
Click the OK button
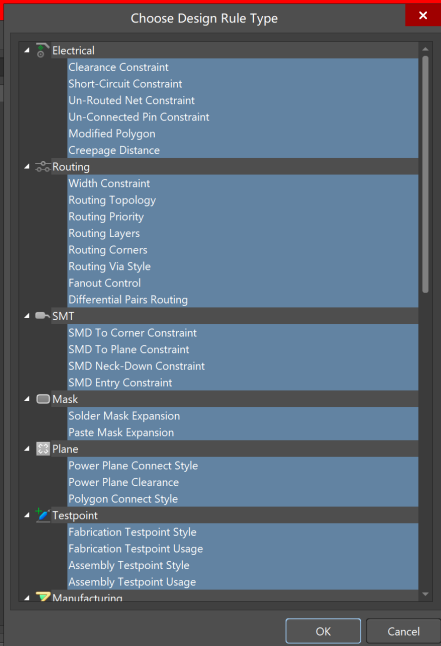click(323, 631)
